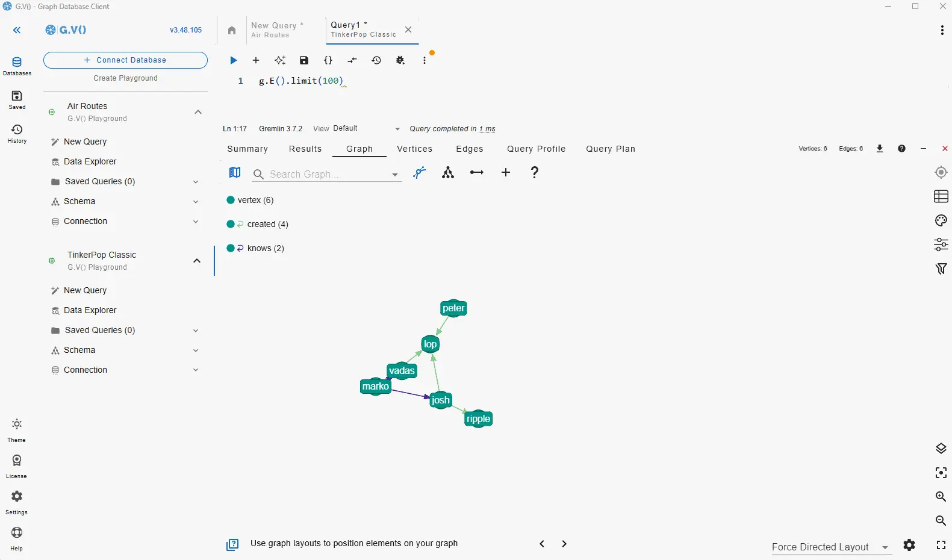Viewport: 952px width, 560px height.
Task: Open the Theme switcher
Action: [17, 431]
